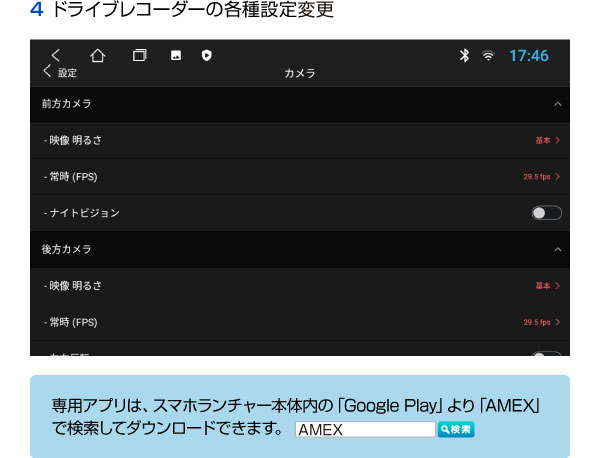Tap front camera 29.5 fps value
This screenshot has width=600, height=458.
click(537, 177)
